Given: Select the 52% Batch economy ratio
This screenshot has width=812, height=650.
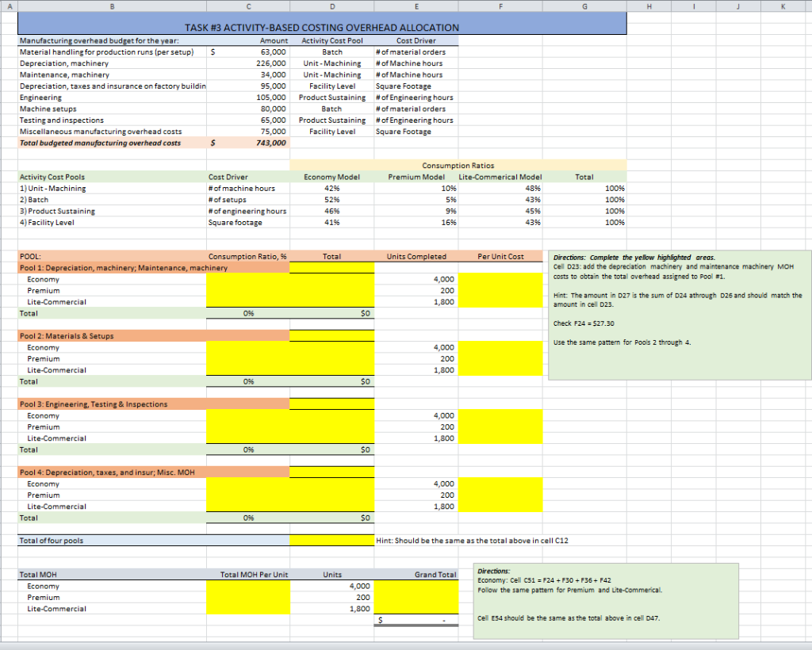Looking at the screenshot, I should pyautogui.click(x=332, y=200).
